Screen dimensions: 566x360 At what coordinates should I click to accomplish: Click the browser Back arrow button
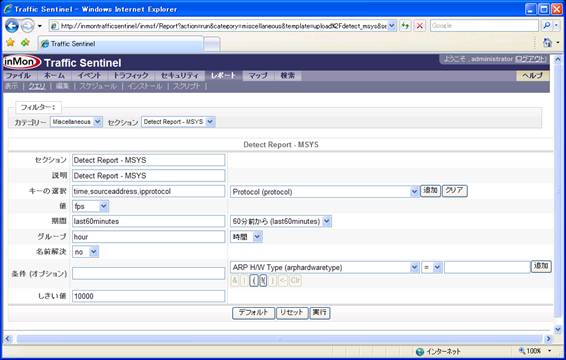coord(12,26)
